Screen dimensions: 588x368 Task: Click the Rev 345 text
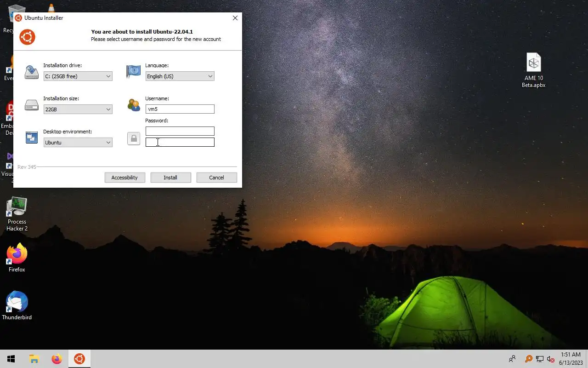[x=27, y=167]
